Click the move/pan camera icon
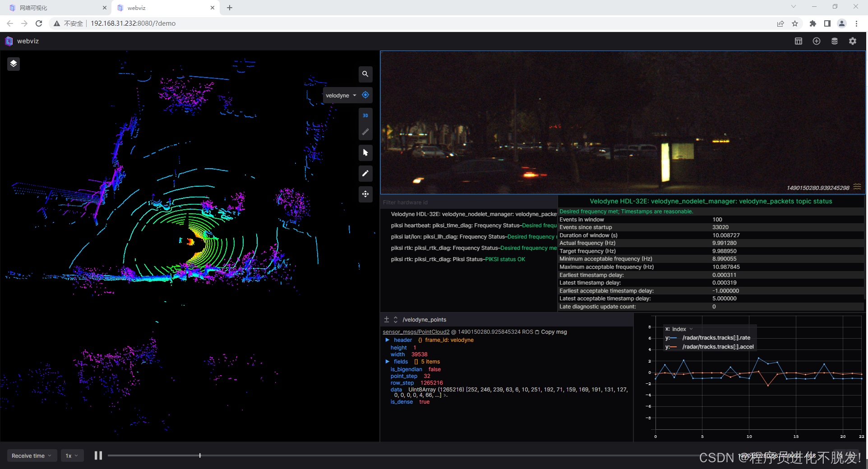This screenshot has width=868, height=469. (x=365, y=194)
